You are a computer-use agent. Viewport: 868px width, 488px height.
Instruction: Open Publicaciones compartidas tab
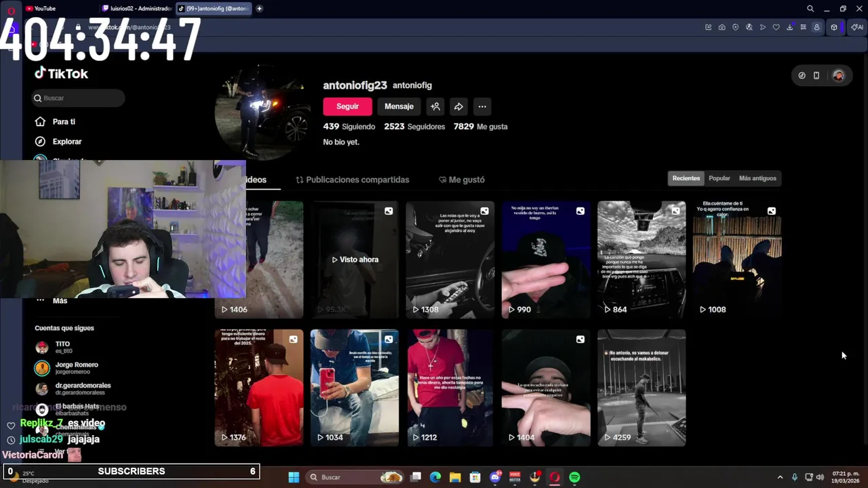352,180
